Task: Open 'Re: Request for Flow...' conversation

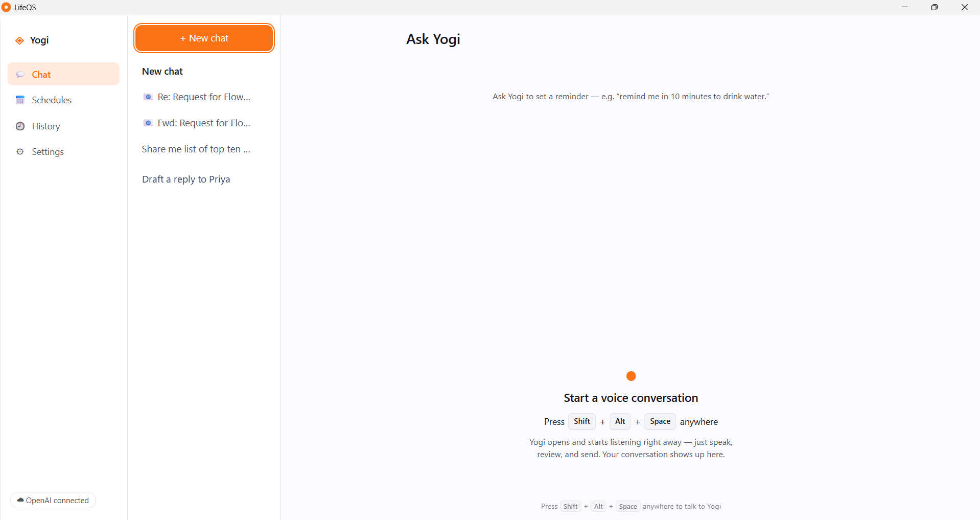Action: tap(204, 97)
